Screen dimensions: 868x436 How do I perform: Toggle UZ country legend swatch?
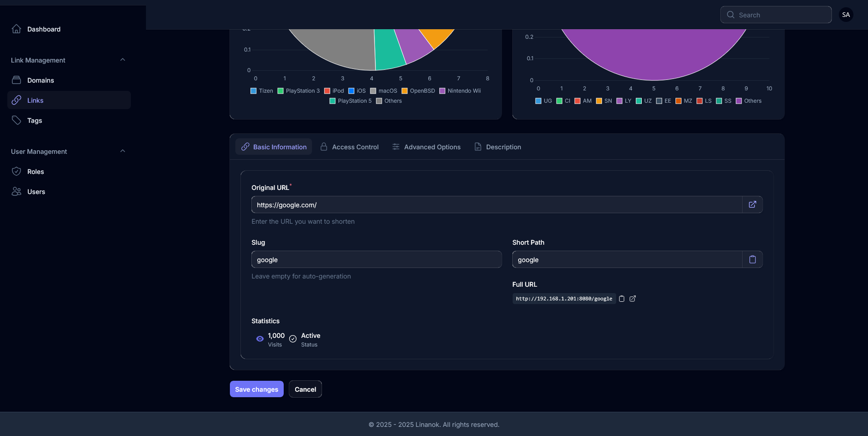pyautogui.click(x=639, y=101)
